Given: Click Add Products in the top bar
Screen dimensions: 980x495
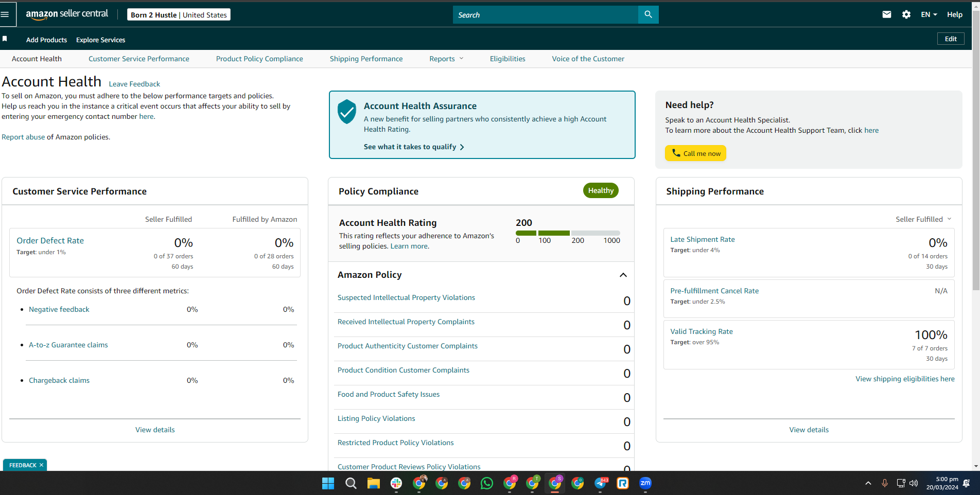Looking at the screenshot, I should click(x=46, y=40).
